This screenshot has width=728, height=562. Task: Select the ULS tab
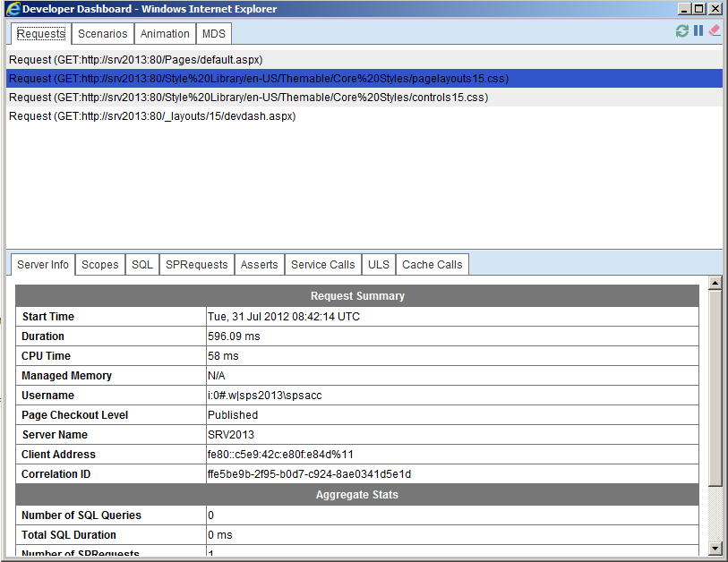(x=378, y=264)
